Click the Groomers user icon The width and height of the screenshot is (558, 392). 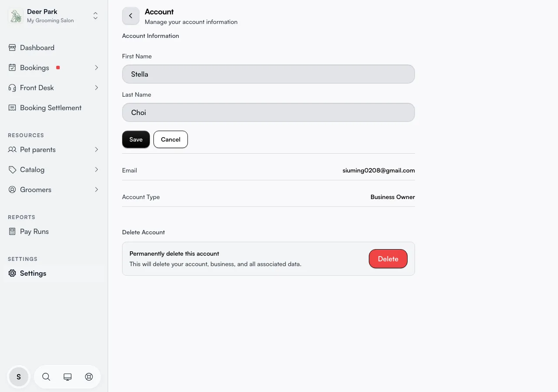coord(12,189)
